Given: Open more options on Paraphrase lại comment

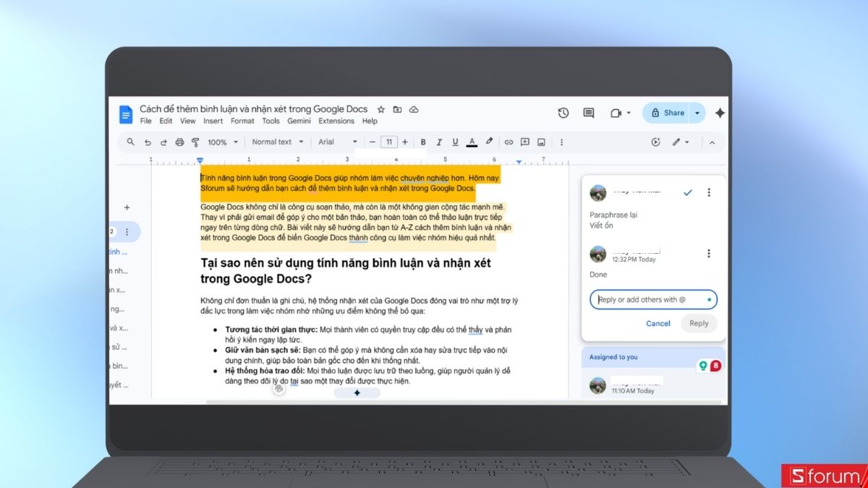Looking at the screenshot, I should (x=709, y=192).
